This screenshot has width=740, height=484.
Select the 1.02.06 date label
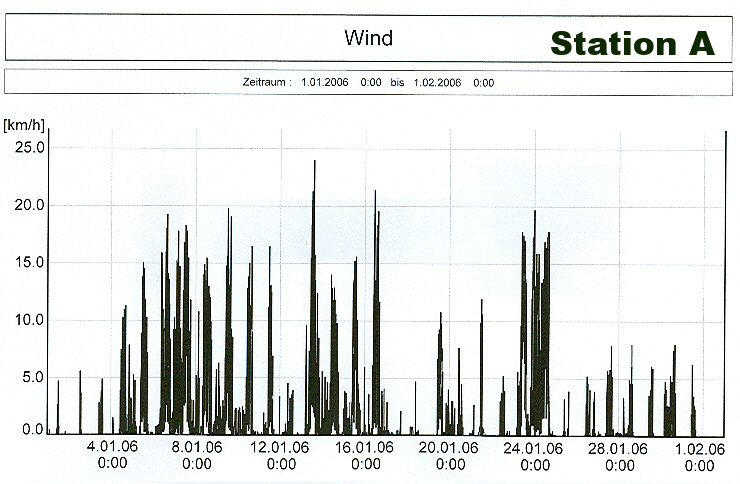[x=699, y=448]
